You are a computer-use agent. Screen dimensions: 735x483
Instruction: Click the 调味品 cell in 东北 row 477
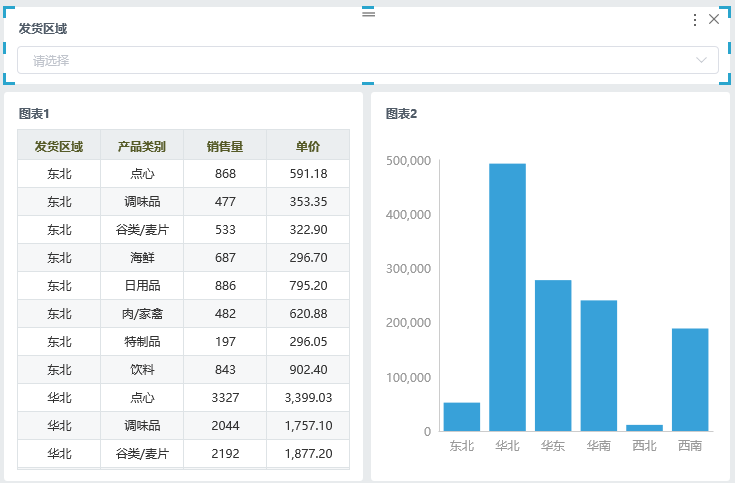point(142,202)
